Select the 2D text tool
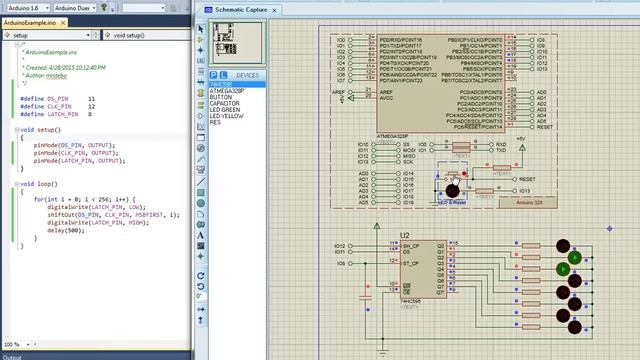 click(200, 235)
